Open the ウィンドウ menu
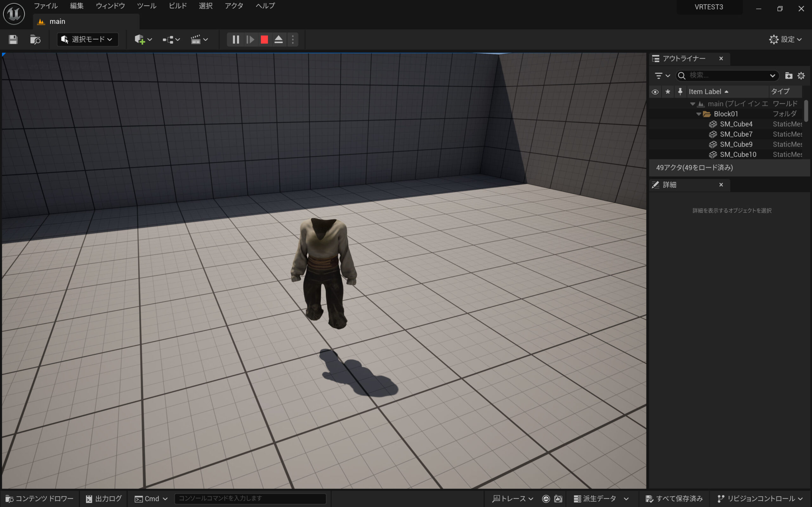 [x=110, y=6]
